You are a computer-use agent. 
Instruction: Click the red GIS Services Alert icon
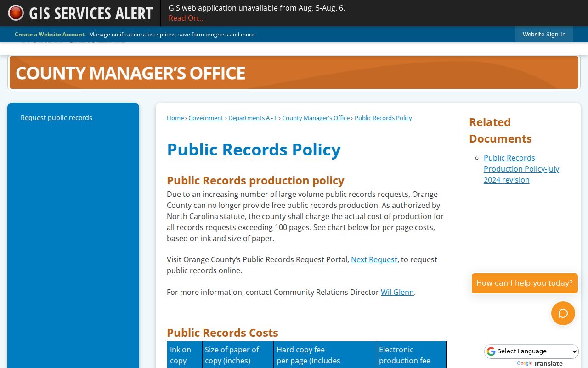click(16, 13)
